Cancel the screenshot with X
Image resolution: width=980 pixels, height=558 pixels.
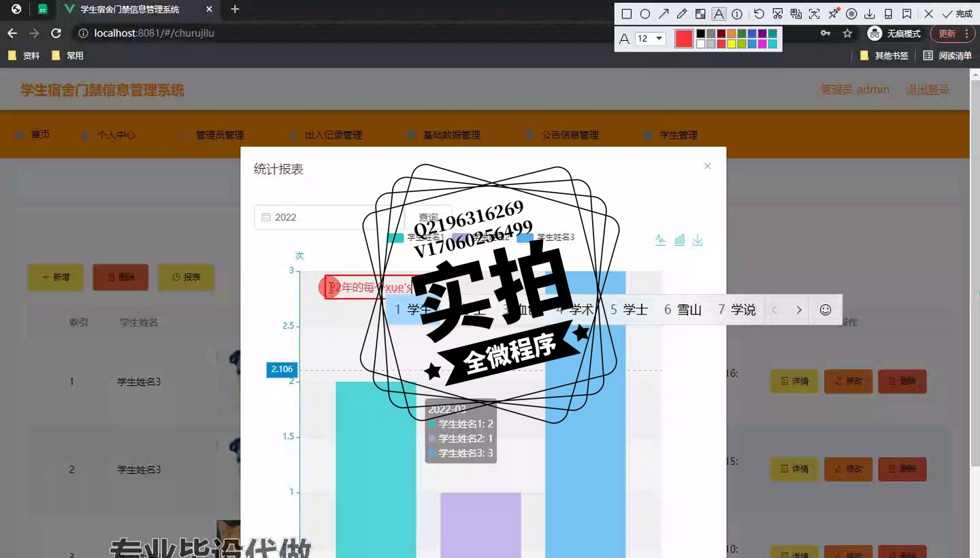click(x=929, y=14)
